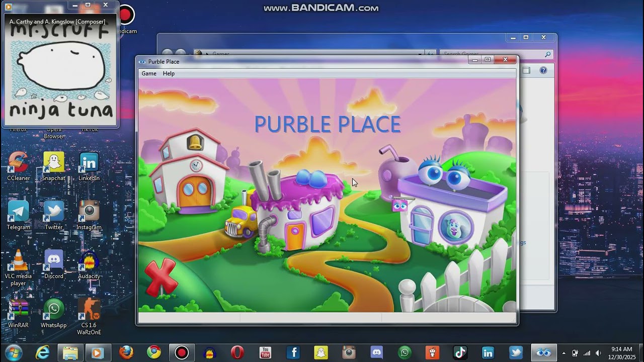The width and height of the screenshot is (644, 362).
Task: Launch Telegram from the desktop
Action: coord(18,215)
